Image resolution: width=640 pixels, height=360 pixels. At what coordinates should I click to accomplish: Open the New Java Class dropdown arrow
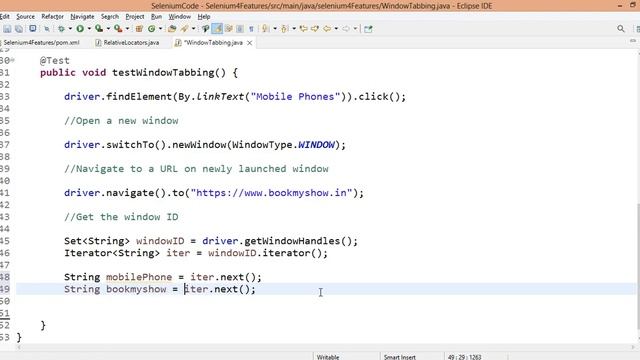coord(160,29)
